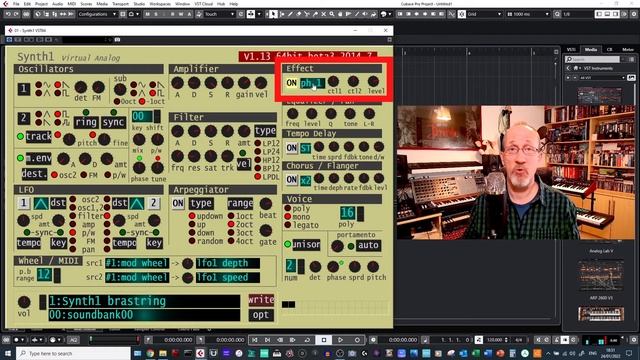Click the LFO 2 triangle waveform selector
The height and width of the screenshot is (360, 640).
coord(136,203)
